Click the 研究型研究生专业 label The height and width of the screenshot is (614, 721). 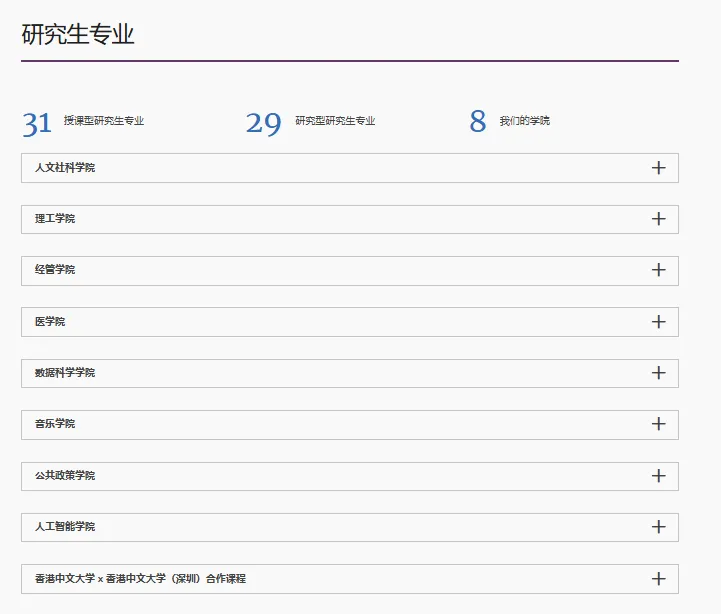coord(335,121)
